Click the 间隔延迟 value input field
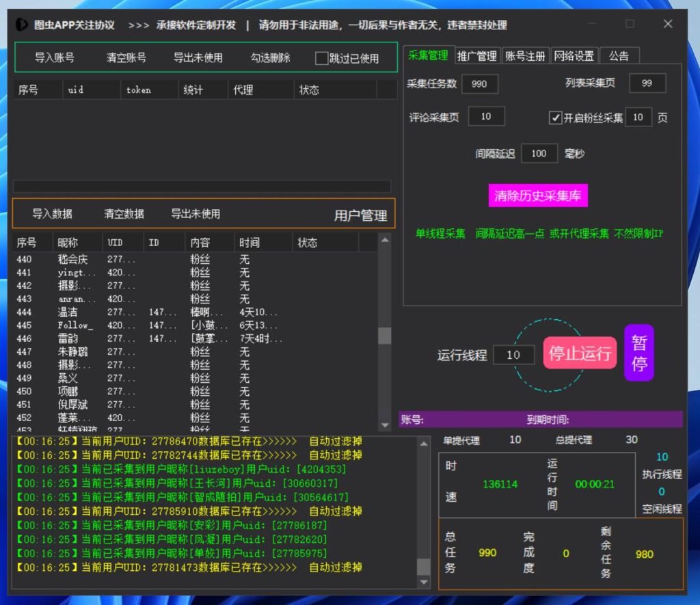This screenshot has height=605, width=700. 539,153
